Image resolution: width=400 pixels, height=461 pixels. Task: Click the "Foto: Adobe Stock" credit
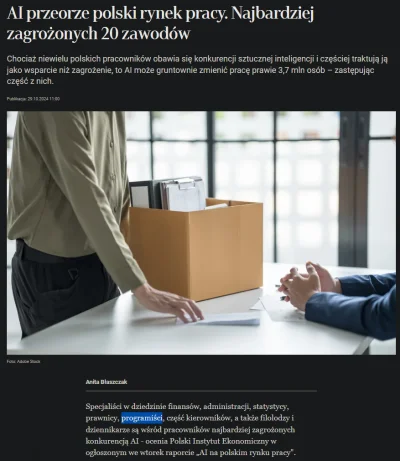click(23, 361)
